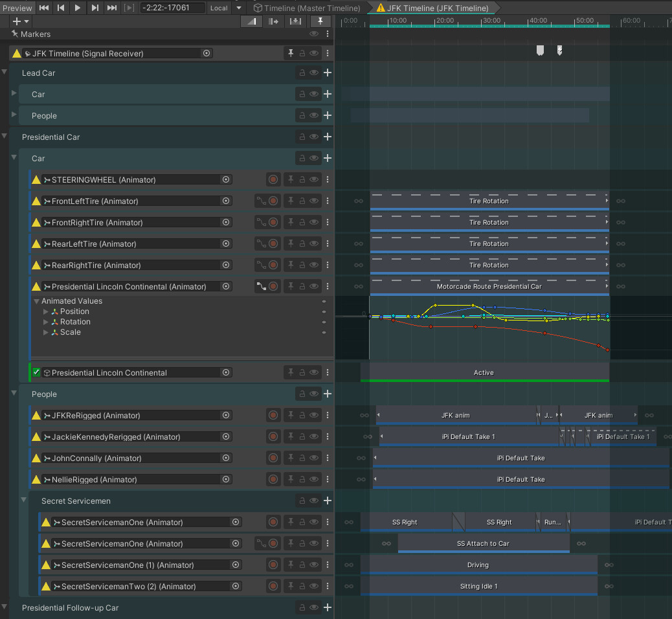Collapse the Presidential Follow-up Car group

click(x=5, y=607)
